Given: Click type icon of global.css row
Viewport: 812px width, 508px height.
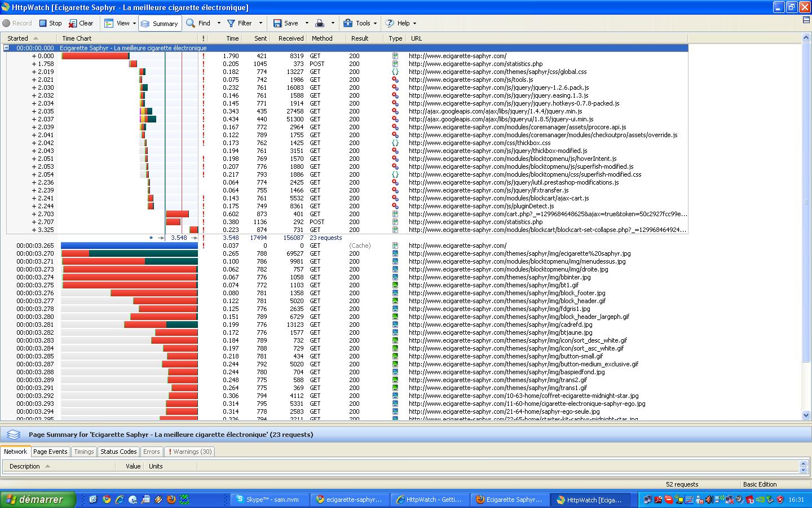Looking at the screenshot, I should tap(395, 72).
